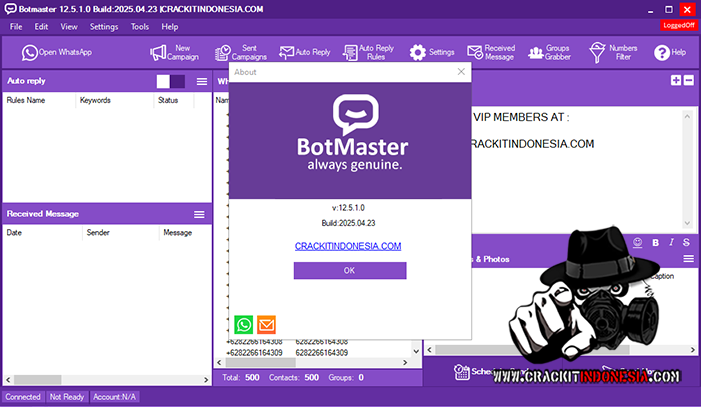Open the Received Message panel hamburger menu
The width and height of the screenshot is (701, 407).
pos(199,214)
